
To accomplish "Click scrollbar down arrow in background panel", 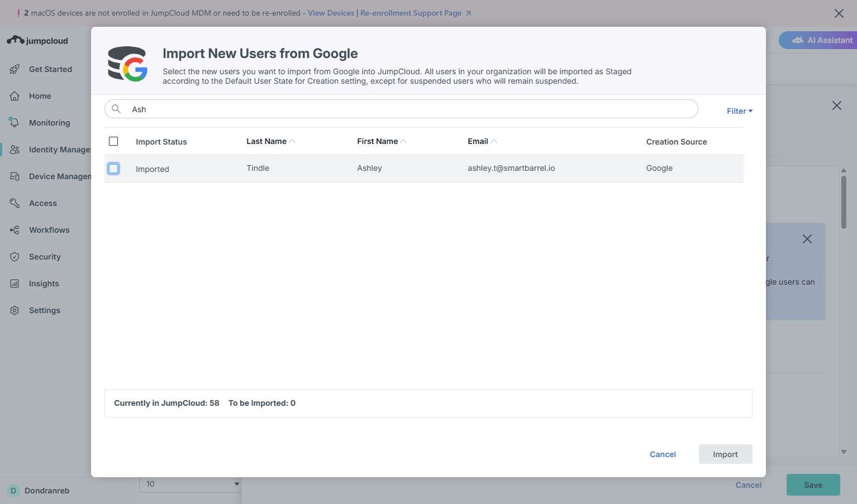I will click(844, 452).
